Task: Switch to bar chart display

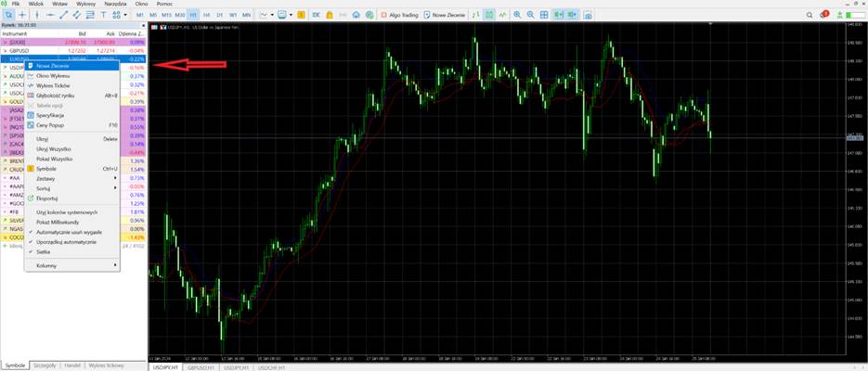Action: tap(475, 15)
